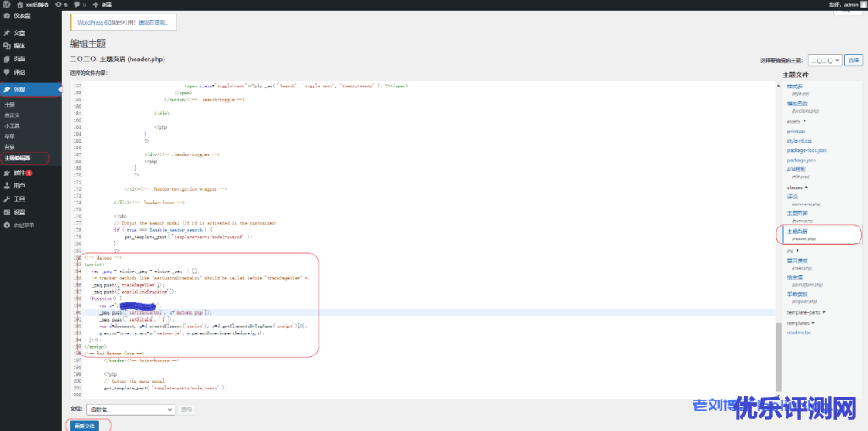Image resolution: width=868 pixels, height=431 pixels.
Task: Open the WordPress logo menu
Action: (x=7, y=4)
